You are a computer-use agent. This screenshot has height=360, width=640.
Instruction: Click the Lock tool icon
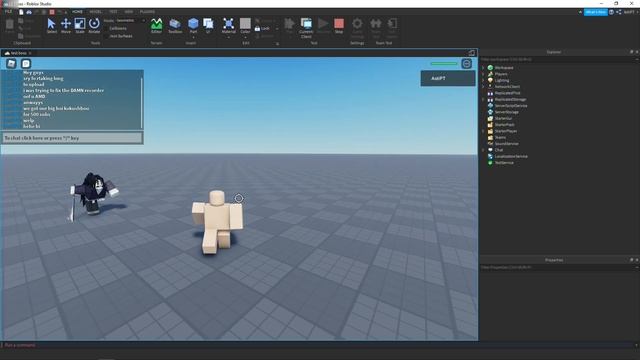click(x=258, y=29)
